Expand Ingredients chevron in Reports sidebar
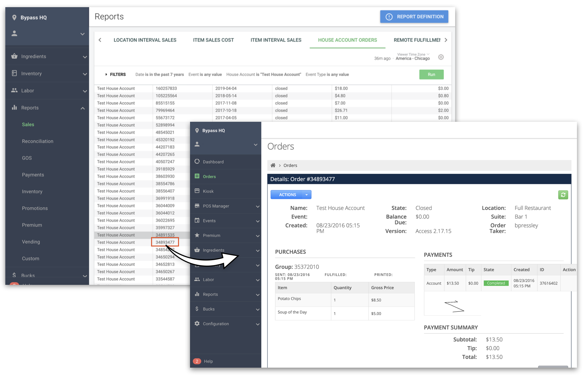Screen dimensions: 588x380 85,57
